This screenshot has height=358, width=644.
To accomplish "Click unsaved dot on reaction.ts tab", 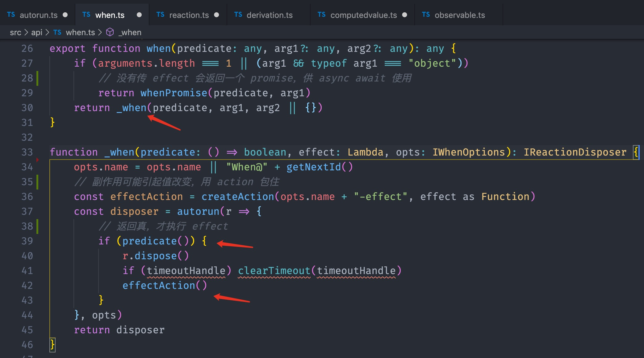I will (x=217, y=15).
